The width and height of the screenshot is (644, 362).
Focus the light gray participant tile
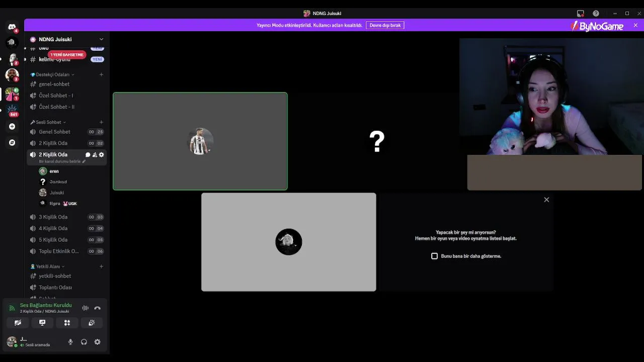[x=289, y=242]
